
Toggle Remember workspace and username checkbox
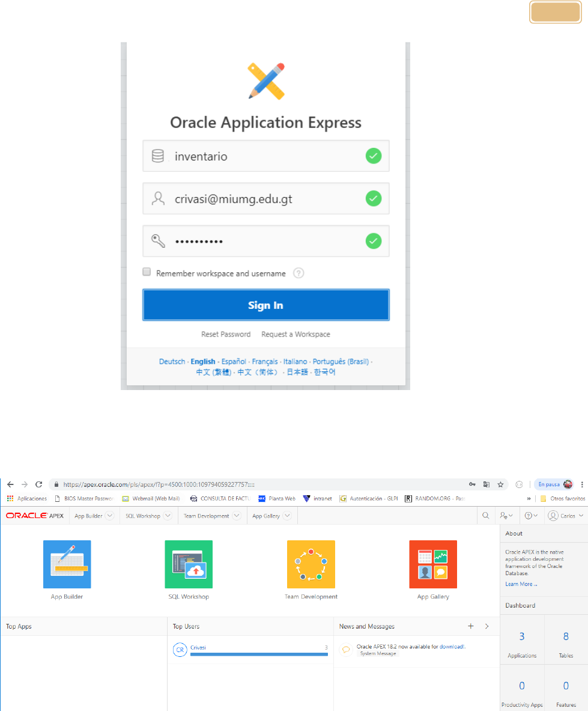pyautogui.click(x=147, y=272)
